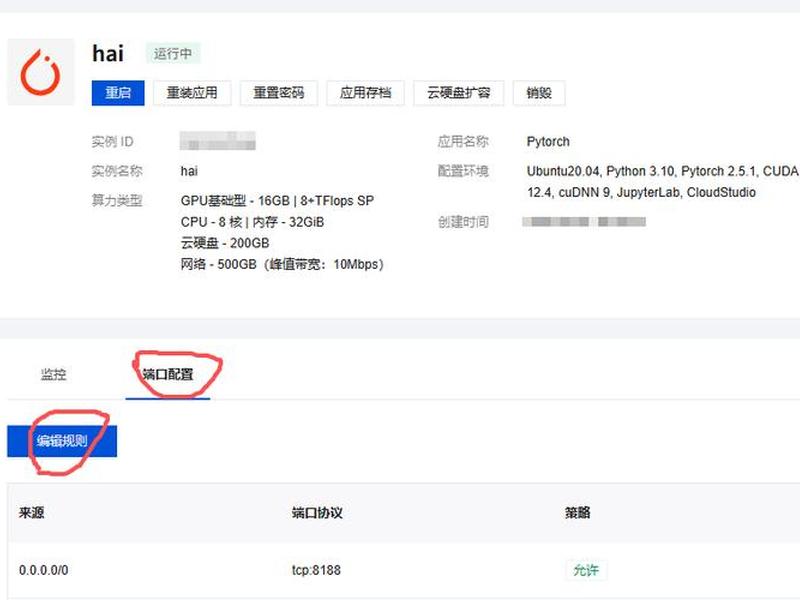Viewport: 800px width, 600px height.
Task: Click the 来源 column header
Action: [32, 513]
